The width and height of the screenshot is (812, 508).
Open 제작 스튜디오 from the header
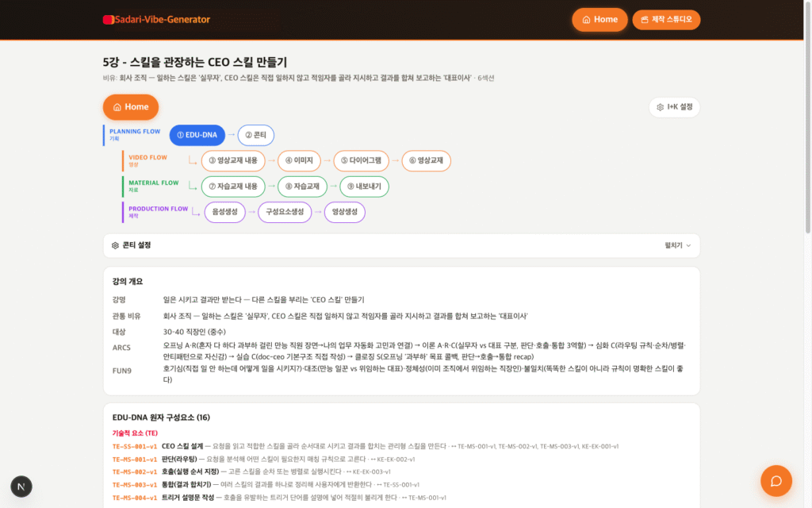[666, 20]
